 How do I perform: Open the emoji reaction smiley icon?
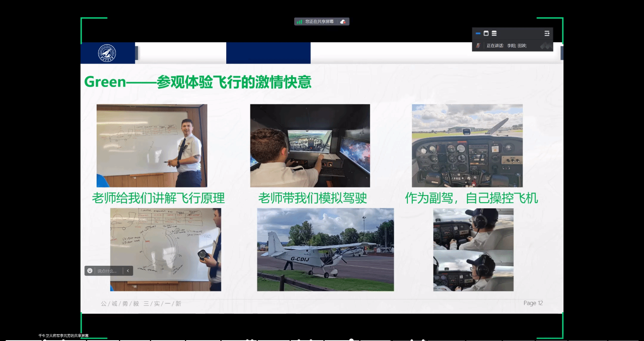(x=90, y=271)
